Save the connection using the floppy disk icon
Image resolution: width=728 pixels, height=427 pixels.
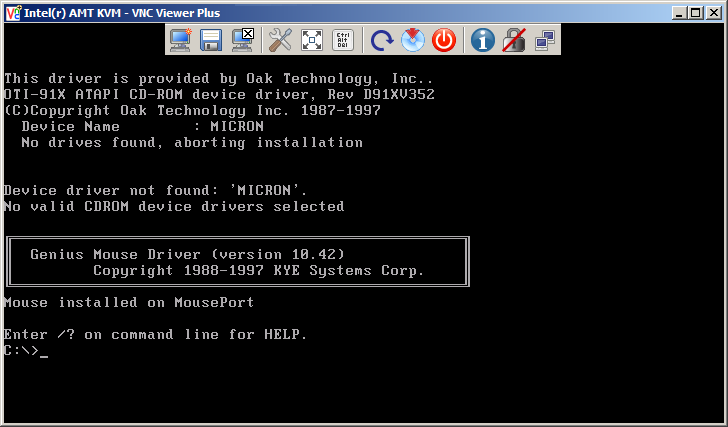point(211,40)
